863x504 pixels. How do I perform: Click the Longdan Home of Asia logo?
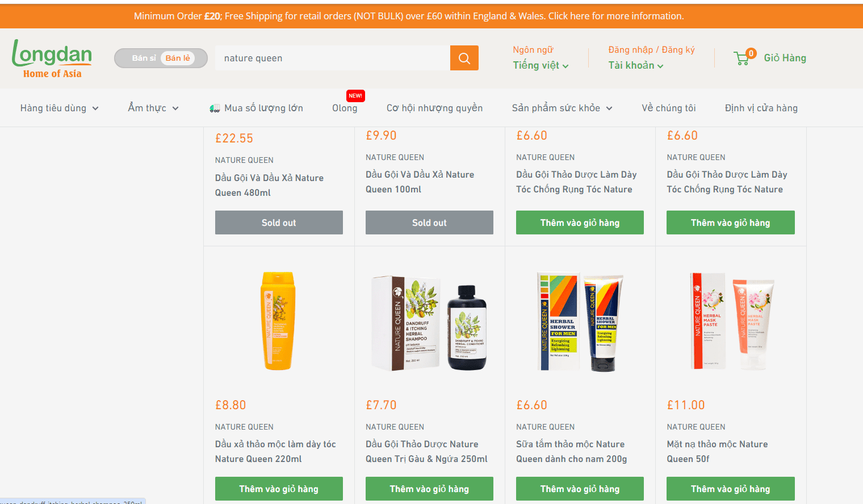click(x=52, y=58)
